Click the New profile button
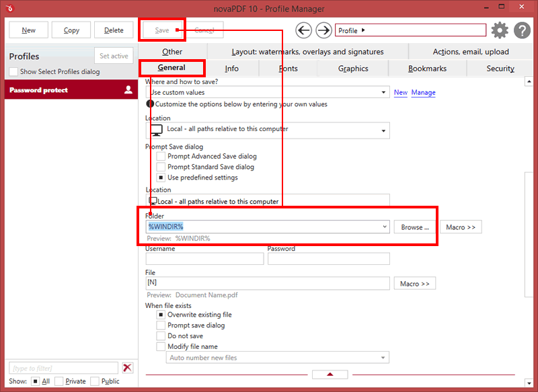 click(28, 30)
